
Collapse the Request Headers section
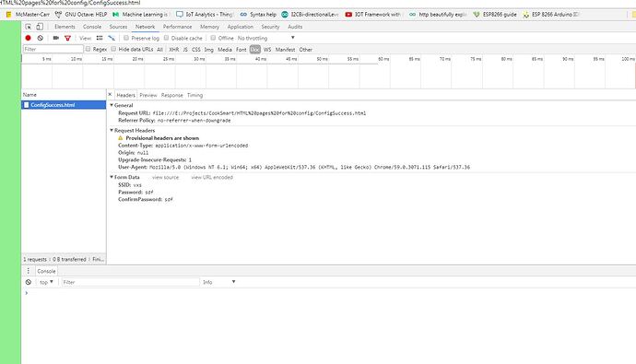click(x=112, y=130)
